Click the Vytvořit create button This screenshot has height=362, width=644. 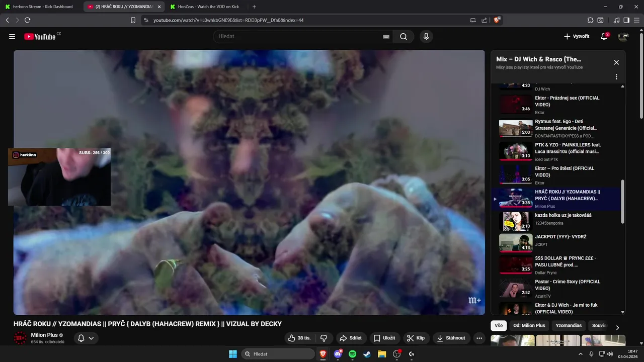tap(577, 36)
